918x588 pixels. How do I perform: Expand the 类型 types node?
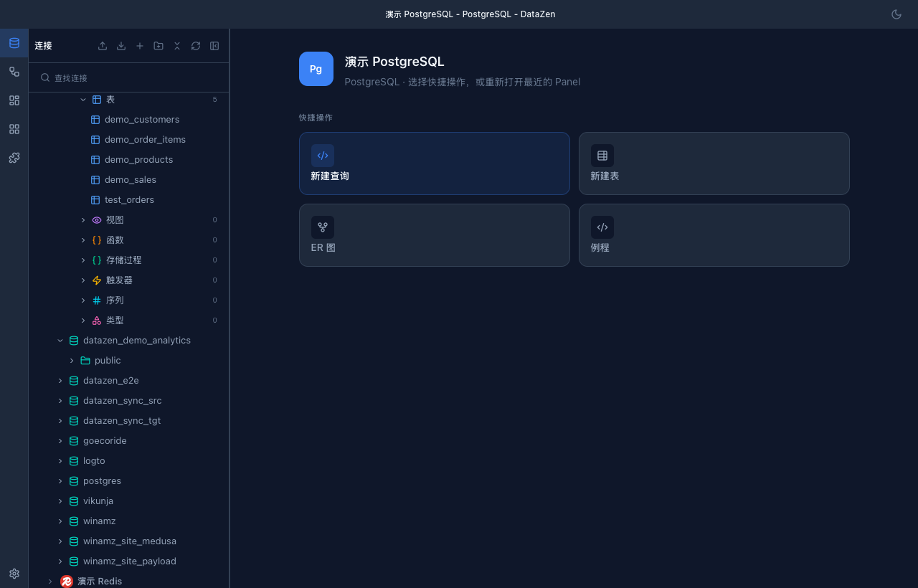pyautogui.click(x=83, y=321)
